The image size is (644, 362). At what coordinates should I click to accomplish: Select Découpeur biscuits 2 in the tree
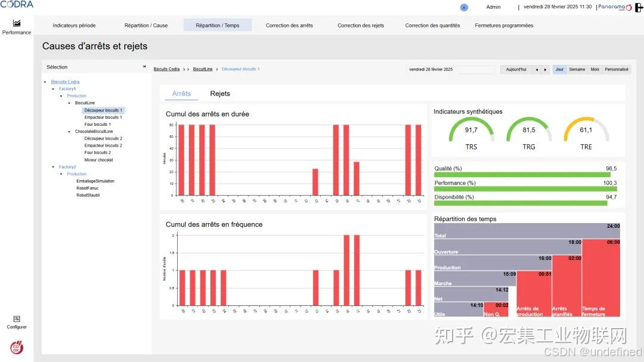(103, 138)
